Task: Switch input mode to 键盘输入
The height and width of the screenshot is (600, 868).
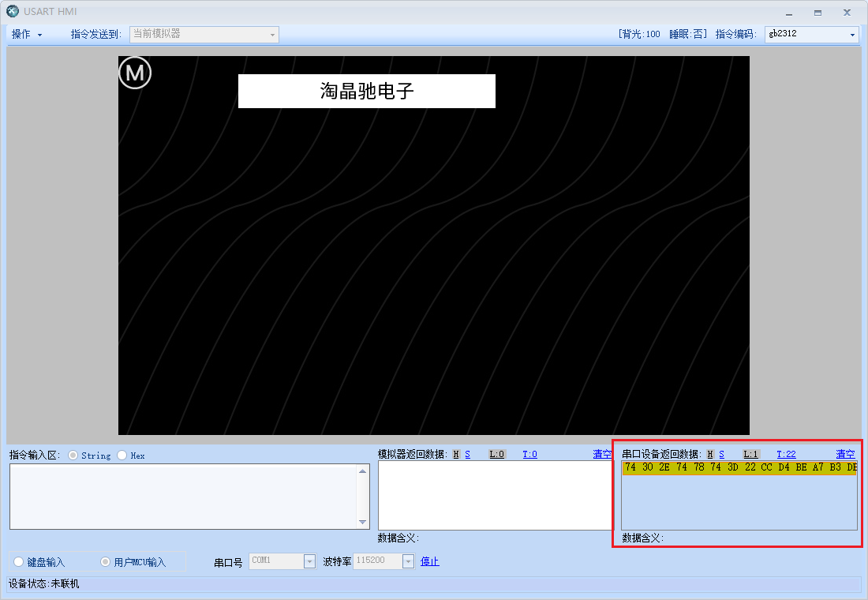Action: (x=17, y=561)
